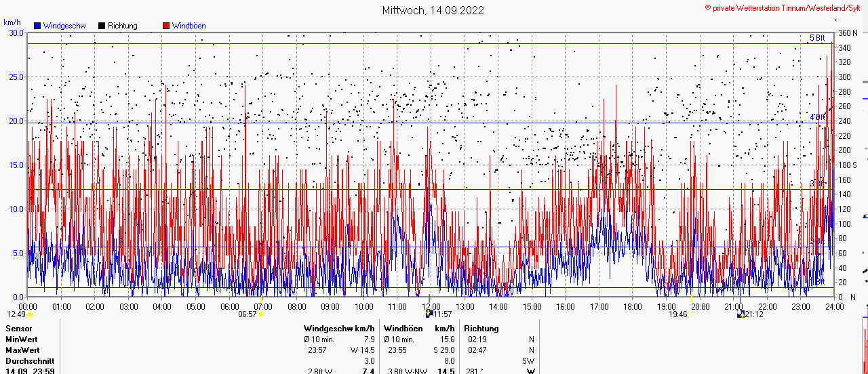Click the 20.0 value on left axis
This screenshot has height=374, width=868.
pos(16,121)
